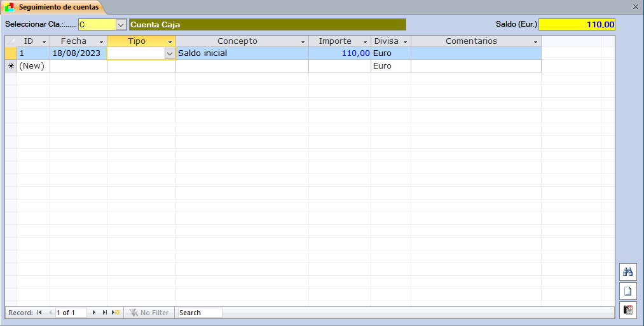Click the Search box in navigation bar

click(x=200, y=313)
